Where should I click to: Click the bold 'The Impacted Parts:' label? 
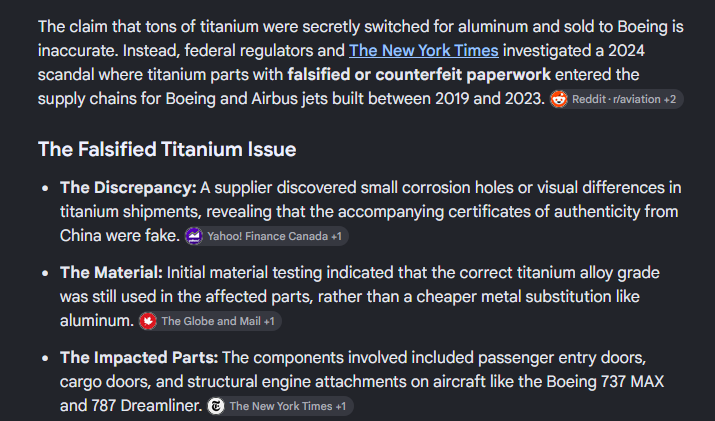139,358
